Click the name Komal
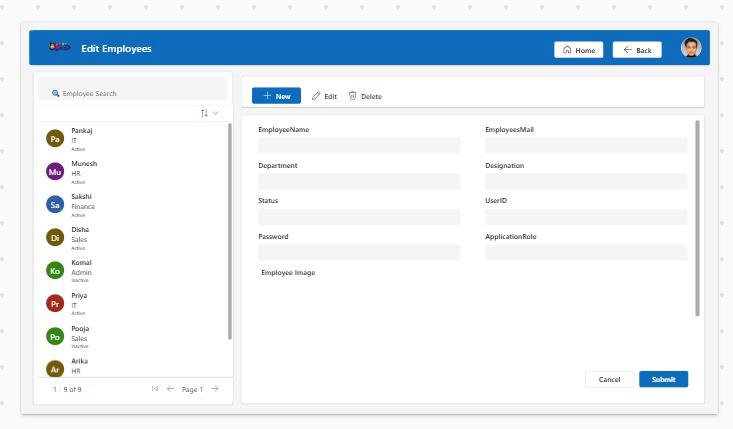This screenshot has width=733, height=429. tap(81, 263)
